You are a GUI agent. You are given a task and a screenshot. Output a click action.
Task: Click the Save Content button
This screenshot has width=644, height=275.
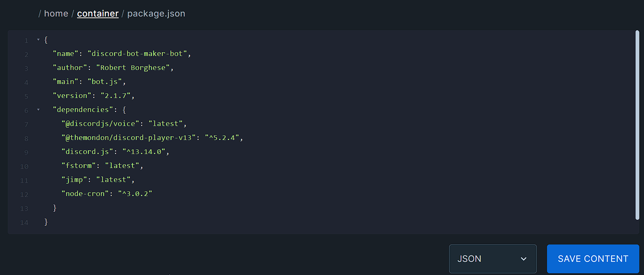593,259
